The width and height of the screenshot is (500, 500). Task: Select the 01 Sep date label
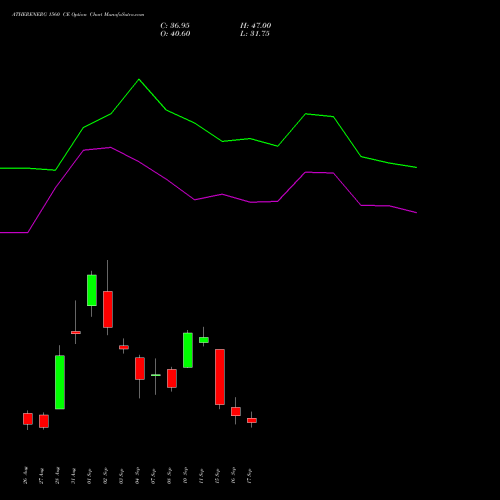coord(90,475)
